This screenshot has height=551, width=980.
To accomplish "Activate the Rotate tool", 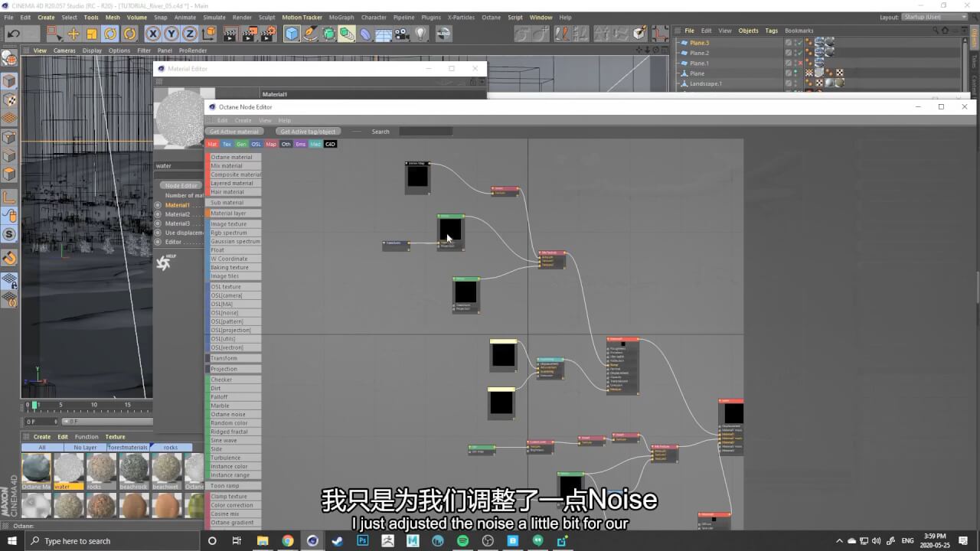I will [110, 34].
